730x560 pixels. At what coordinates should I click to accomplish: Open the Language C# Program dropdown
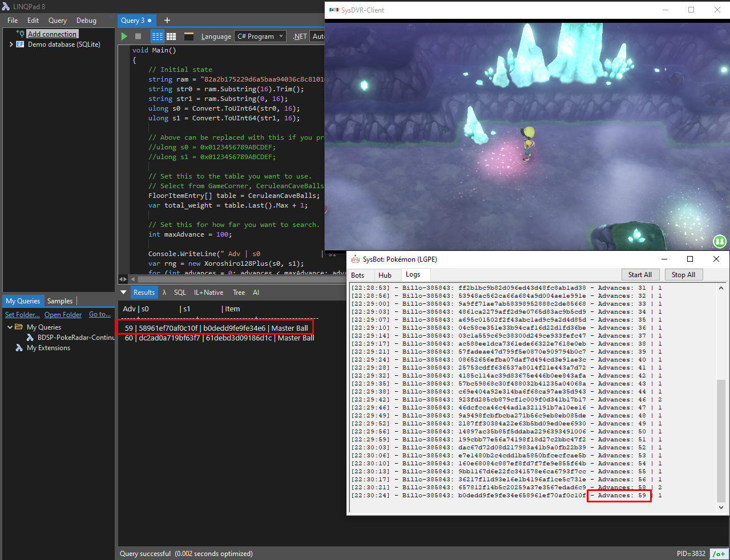pos(260,36)
